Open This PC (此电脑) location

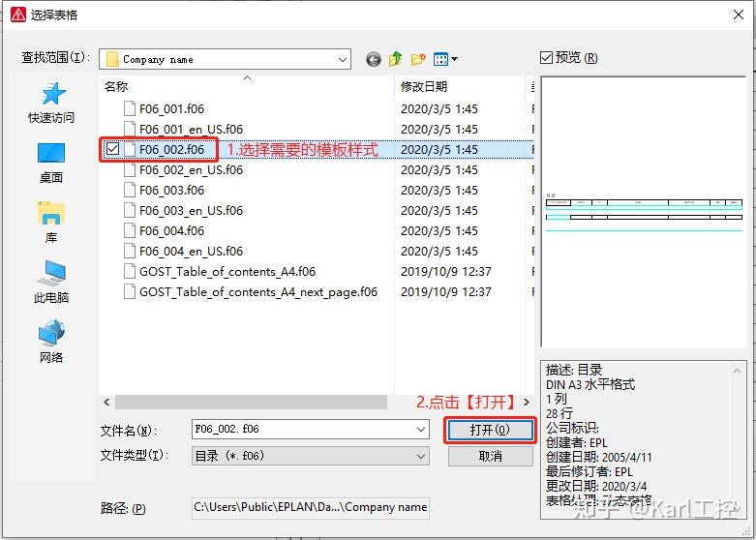tap(51, 283)
